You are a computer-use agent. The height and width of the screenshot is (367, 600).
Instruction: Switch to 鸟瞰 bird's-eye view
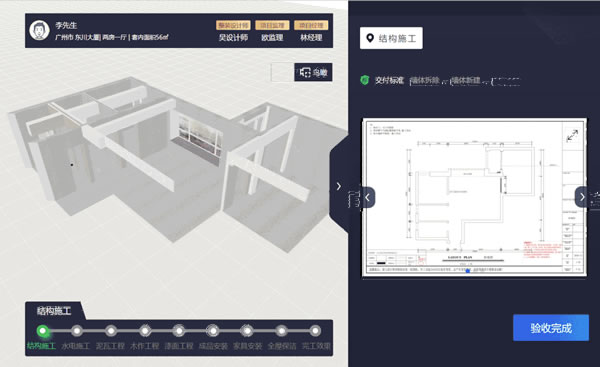click(313, 72)
